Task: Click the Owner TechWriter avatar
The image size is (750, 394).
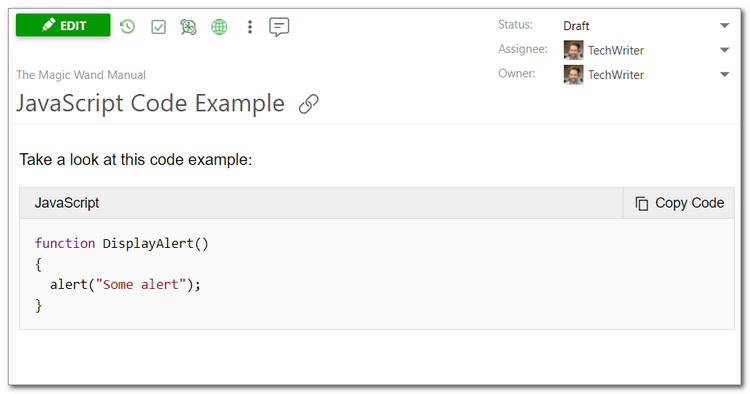Action: [x=574, y=75]
